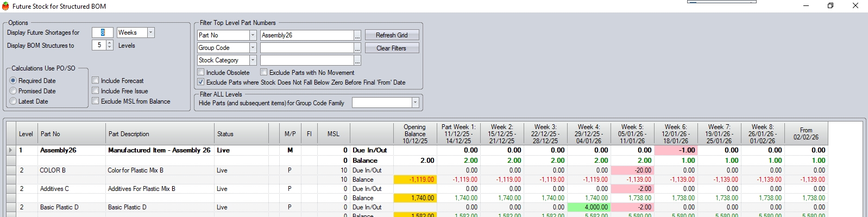
Task: Click browse ellipsis next to Group Code field
Action: 357,48
